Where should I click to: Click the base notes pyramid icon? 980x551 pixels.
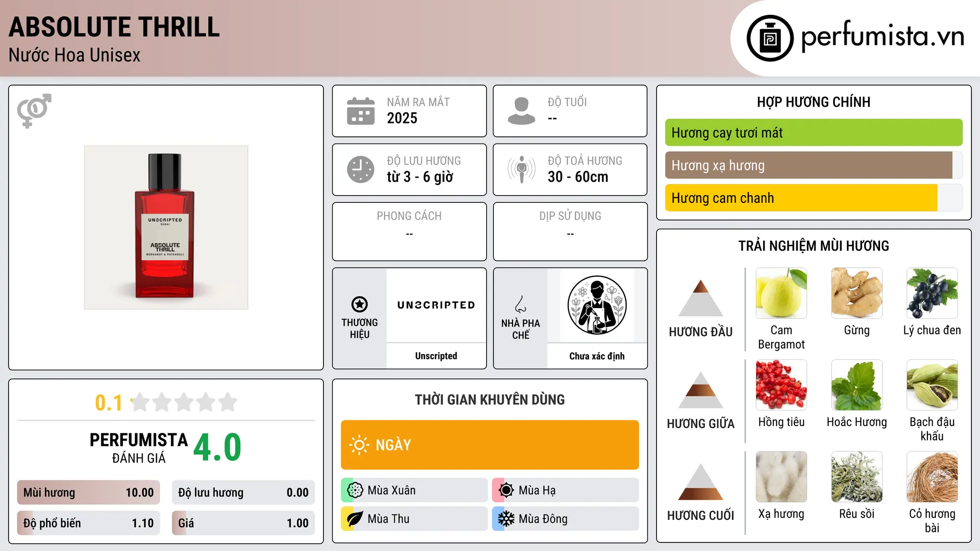pos(701,482)
